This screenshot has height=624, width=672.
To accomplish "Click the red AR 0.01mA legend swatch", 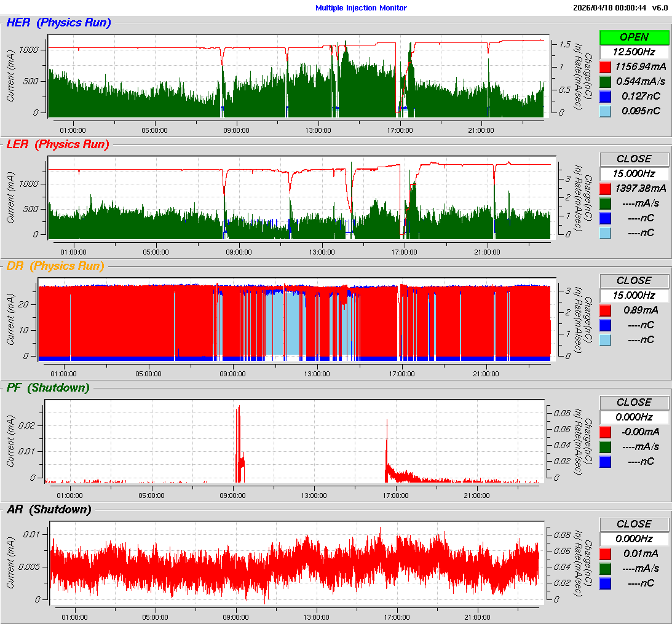I will 606,554.
